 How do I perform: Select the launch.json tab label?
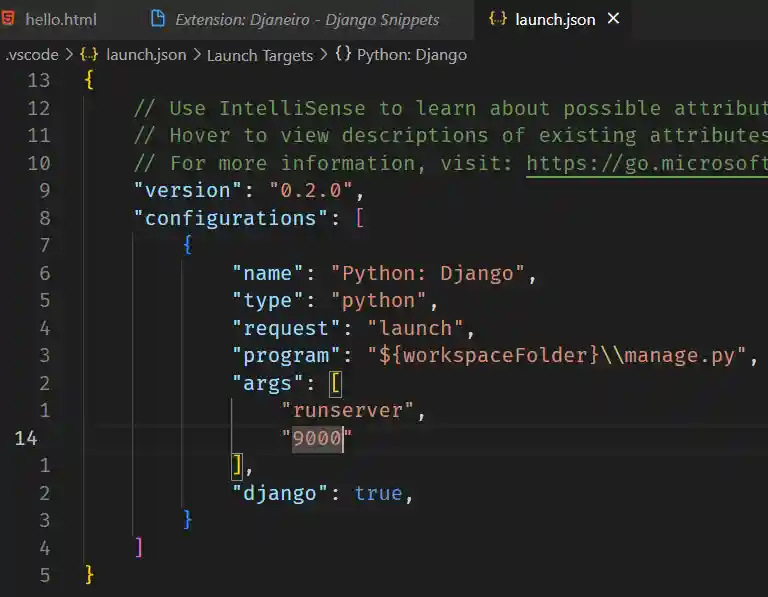[555, 20]
